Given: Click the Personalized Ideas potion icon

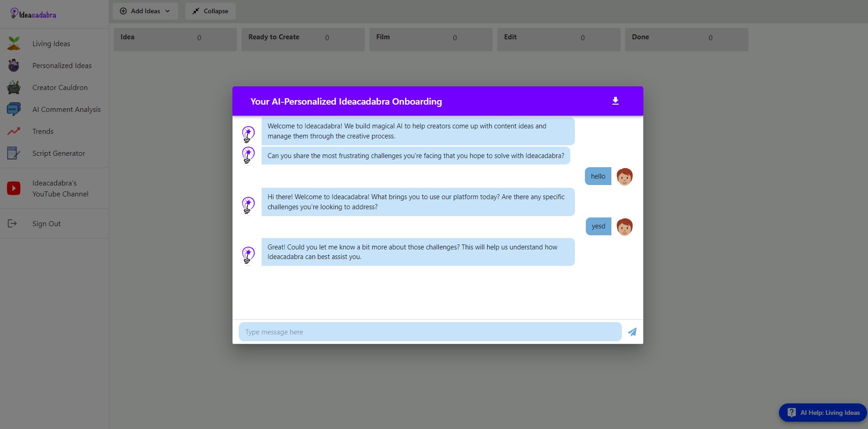Looking at the screenshot, I should tap(14, 65).
